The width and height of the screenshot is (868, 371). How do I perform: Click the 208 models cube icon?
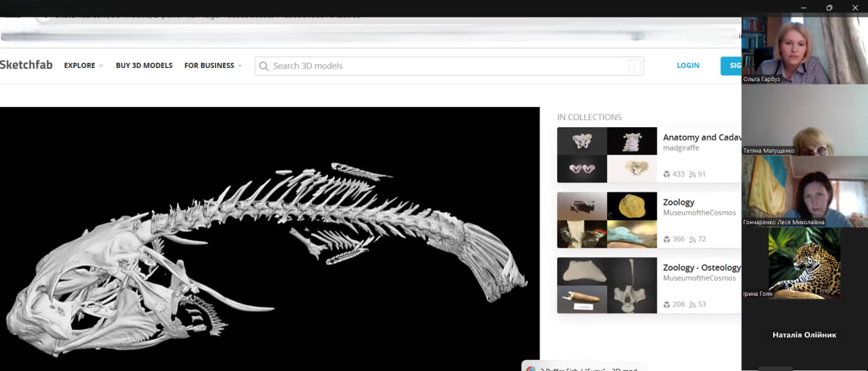coord(667,304)
